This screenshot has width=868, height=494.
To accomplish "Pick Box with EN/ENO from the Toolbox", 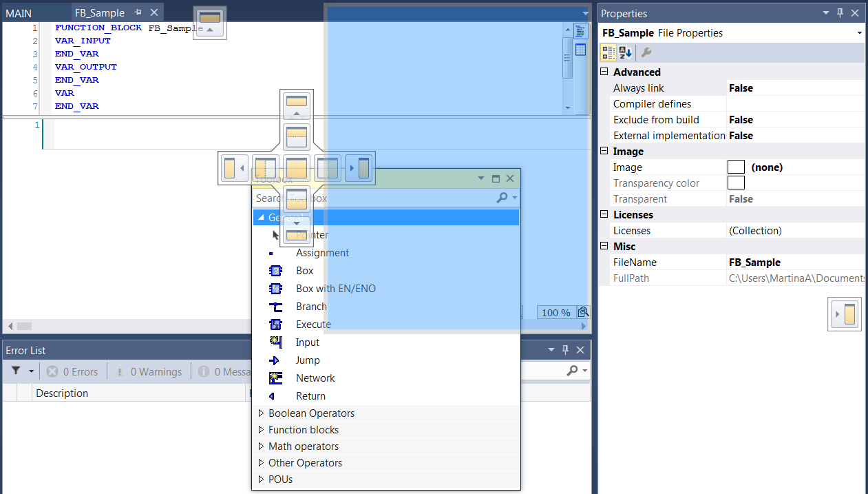I will 336,289.
